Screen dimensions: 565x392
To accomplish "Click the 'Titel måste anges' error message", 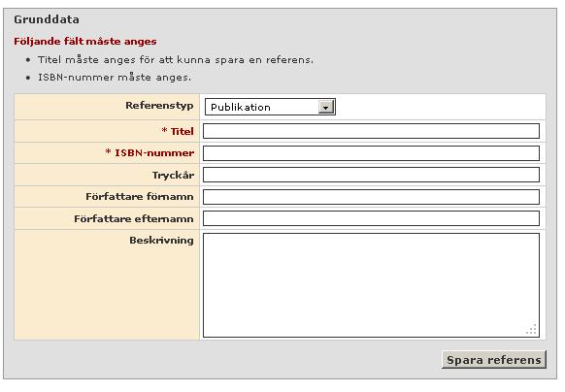I will [x=176, y=60].
